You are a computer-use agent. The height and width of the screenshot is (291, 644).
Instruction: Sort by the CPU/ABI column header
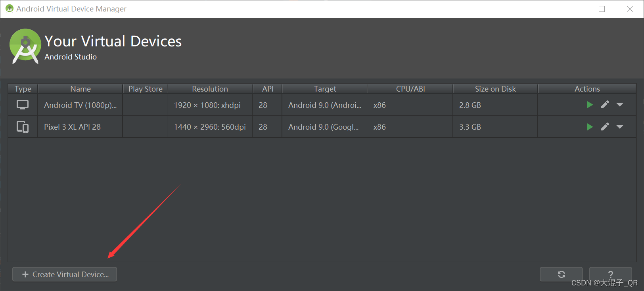click(410, 89)
